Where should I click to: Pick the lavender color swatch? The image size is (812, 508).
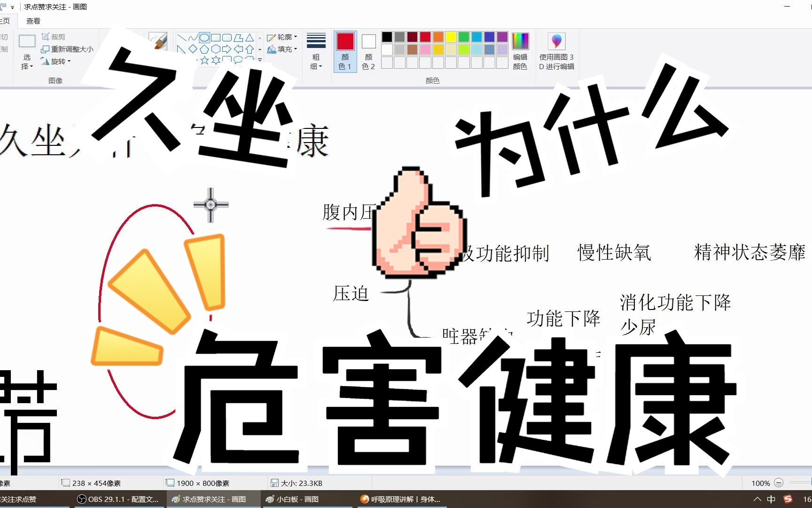click(502, 49)
